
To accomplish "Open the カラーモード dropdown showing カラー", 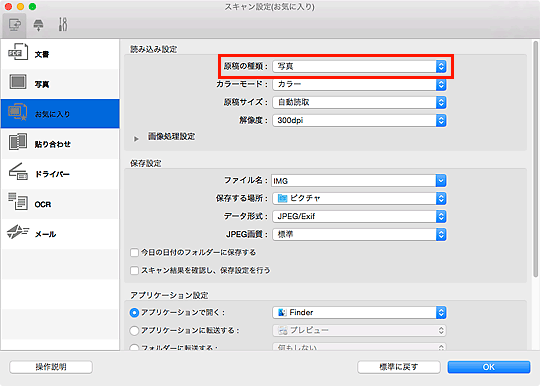I will pos(359,84).
